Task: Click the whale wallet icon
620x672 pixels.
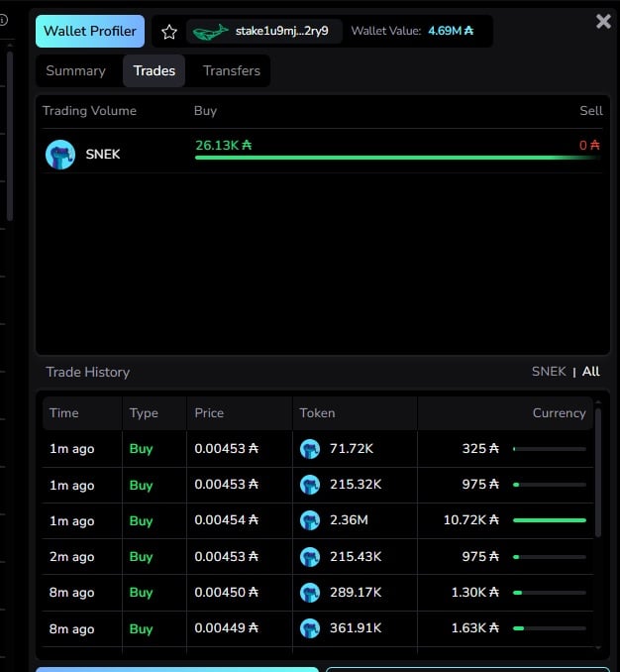Action: click(209, 32)
